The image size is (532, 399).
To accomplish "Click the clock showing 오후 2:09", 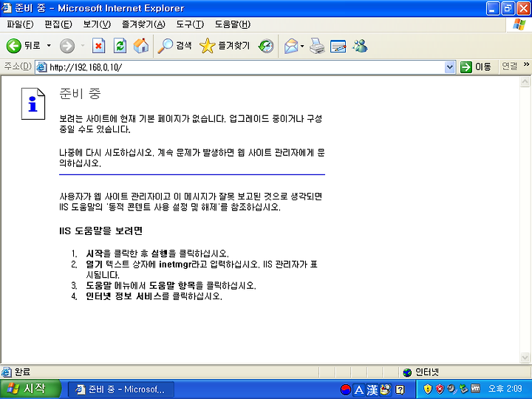I will click(x=505, y=389).
